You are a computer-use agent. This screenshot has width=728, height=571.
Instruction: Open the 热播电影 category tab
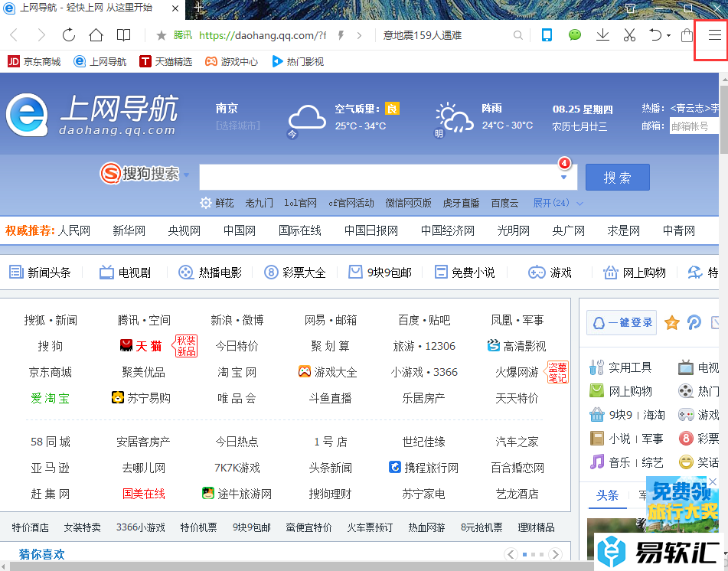pos(211,272)
